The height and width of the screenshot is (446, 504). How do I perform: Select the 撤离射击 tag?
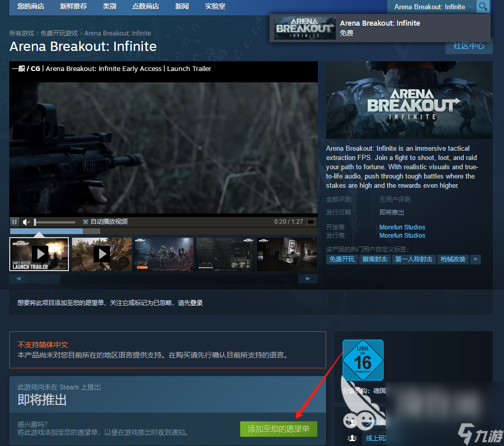pos(374,259)
